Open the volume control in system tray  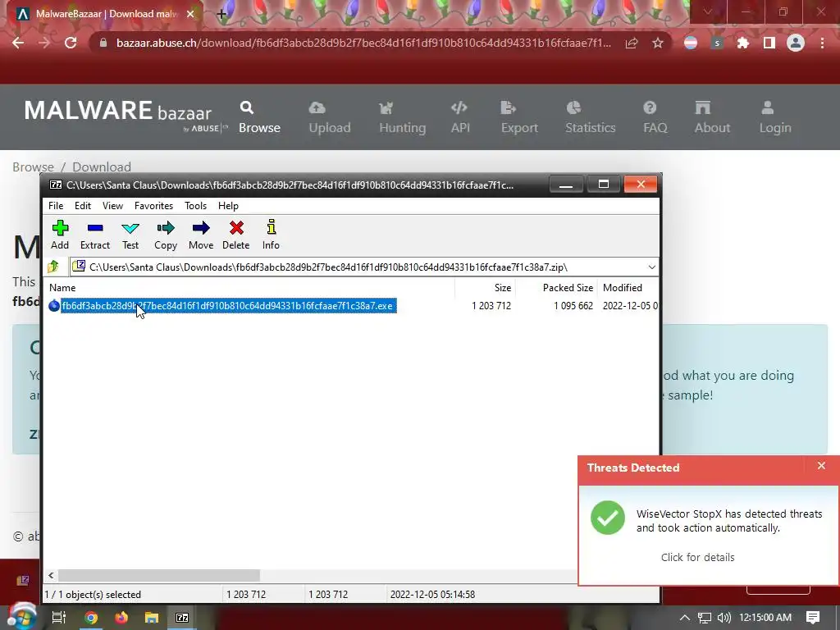coord(724,618)
